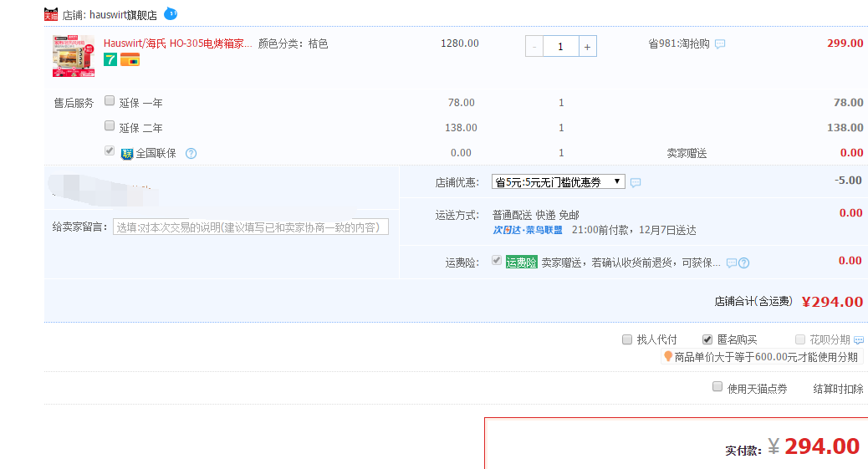Click comment icon beside store coupon dropdown
This screenshot has width=868, height=469.
pyautogui.click(x=636, y=183)
